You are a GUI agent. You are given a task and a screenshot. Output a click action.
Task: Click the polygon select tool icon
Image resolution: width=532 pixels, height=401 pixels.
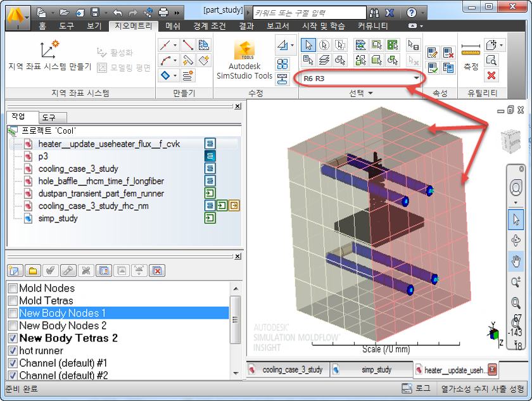(340, 45)
